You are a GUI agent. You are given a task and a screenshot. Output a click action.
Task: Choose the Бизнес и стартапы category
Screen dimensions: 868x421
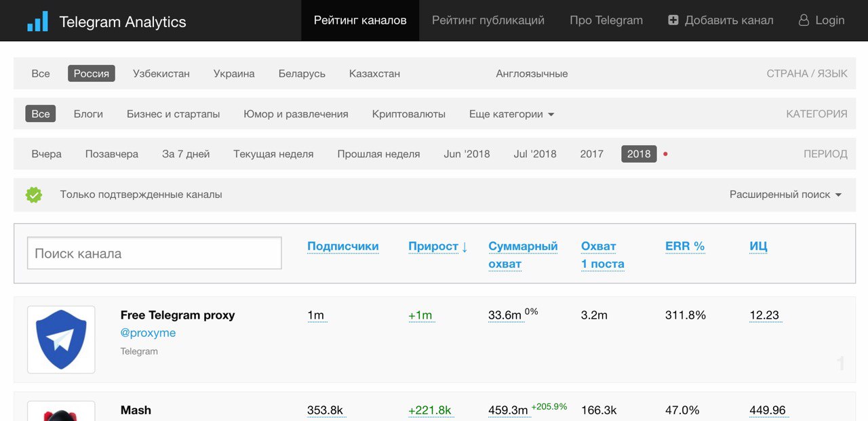point(174,114)
